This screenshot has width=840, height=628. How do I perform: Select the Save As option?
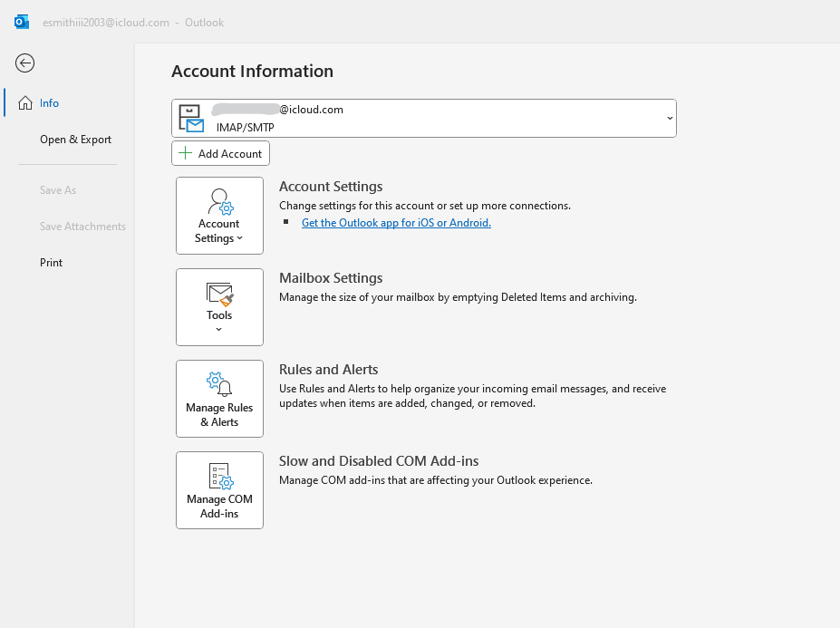(x=58, y=190)
